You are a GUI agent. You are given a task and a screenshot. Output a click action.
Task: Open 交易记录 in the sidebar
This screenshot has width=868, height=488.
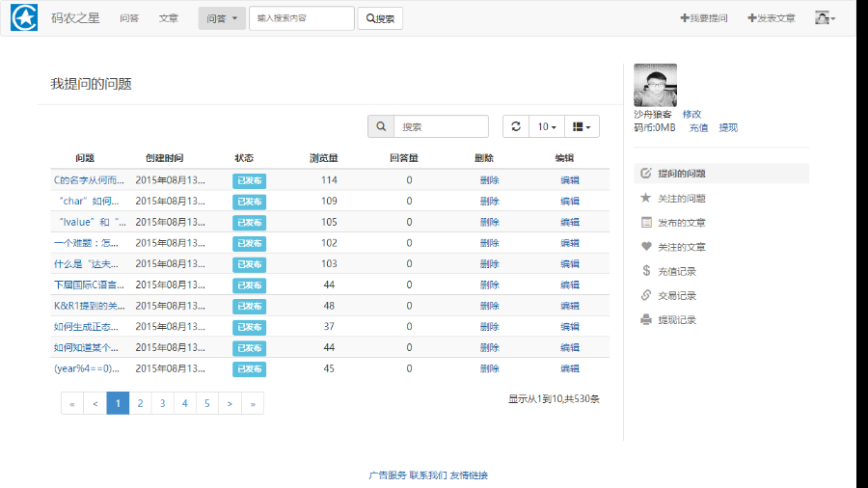(x=676, y=295)
